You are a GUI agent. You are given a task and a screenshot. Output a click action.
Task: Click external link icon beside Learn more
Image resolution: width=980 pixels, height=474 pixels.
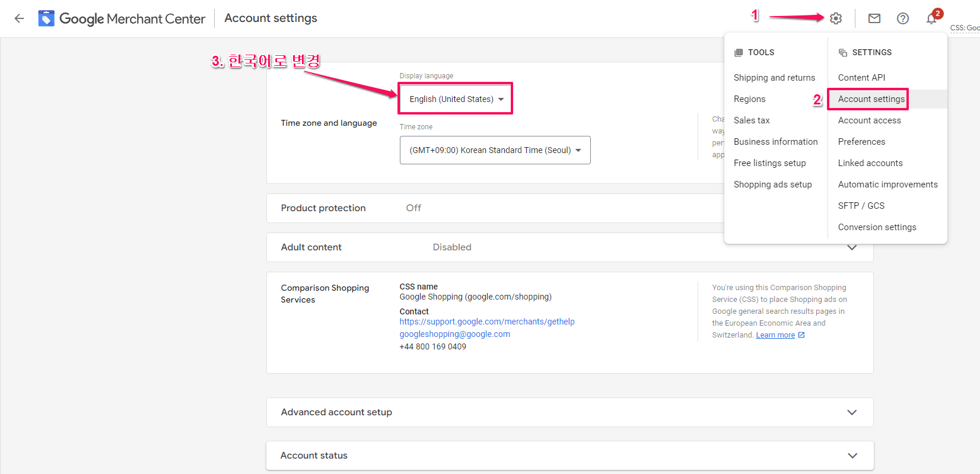tap(801, 335)
